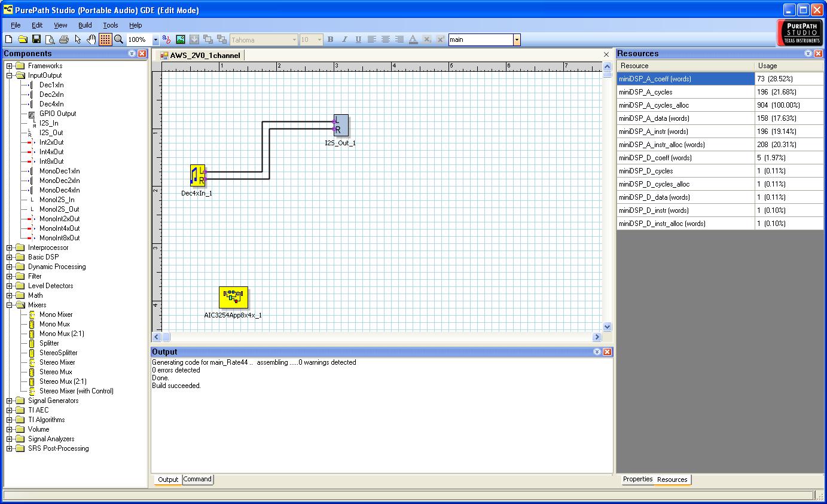Select the GPIO Output component
827x504 pixels.
coord(57,114)
